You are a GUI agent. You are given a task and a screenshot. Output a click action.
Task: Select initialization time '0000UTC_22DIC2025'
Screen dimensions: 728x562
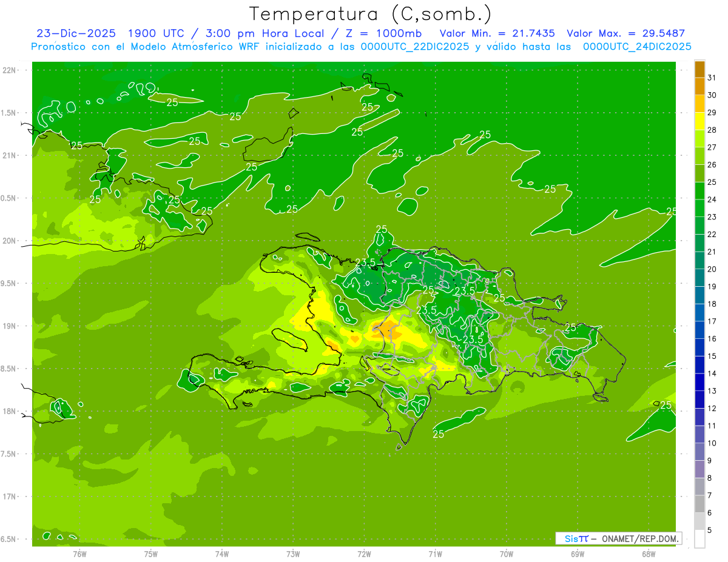point(415,47)
